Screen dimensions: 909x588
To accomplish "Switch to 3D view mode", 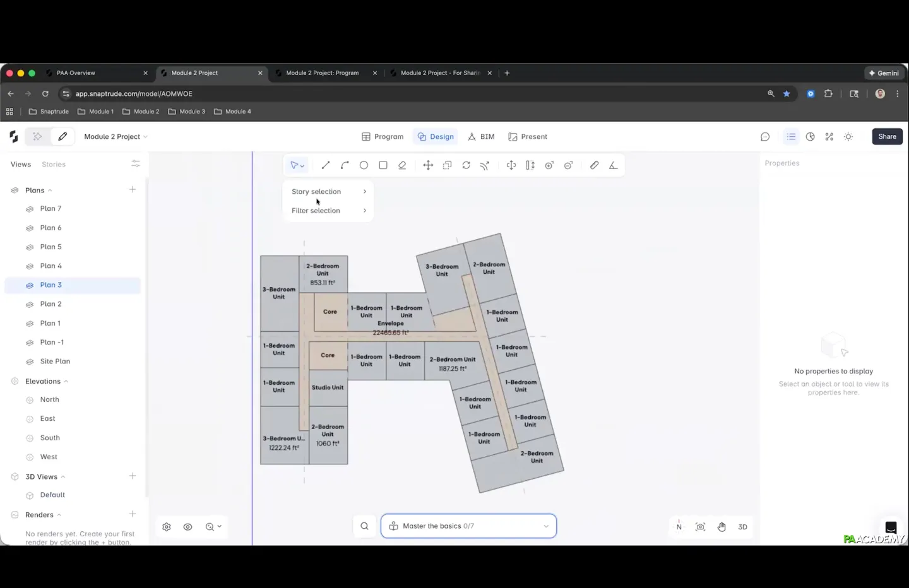I will click(742, 527).
